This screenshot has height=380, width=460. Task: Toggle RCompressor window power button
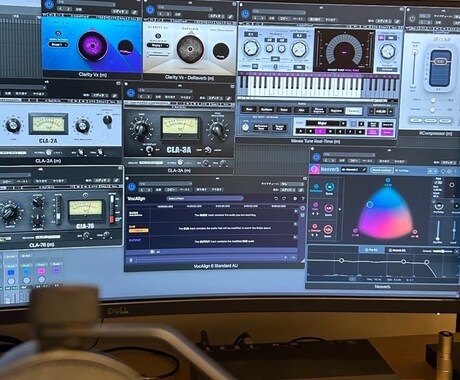point(412,19)
